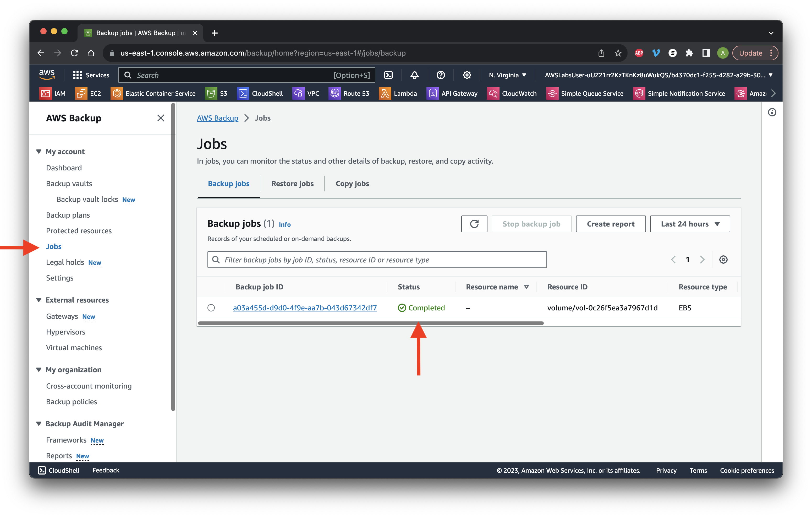Reload the browser page
The image size is (812, 517).
pyautogui.click(x=75, y=53)
